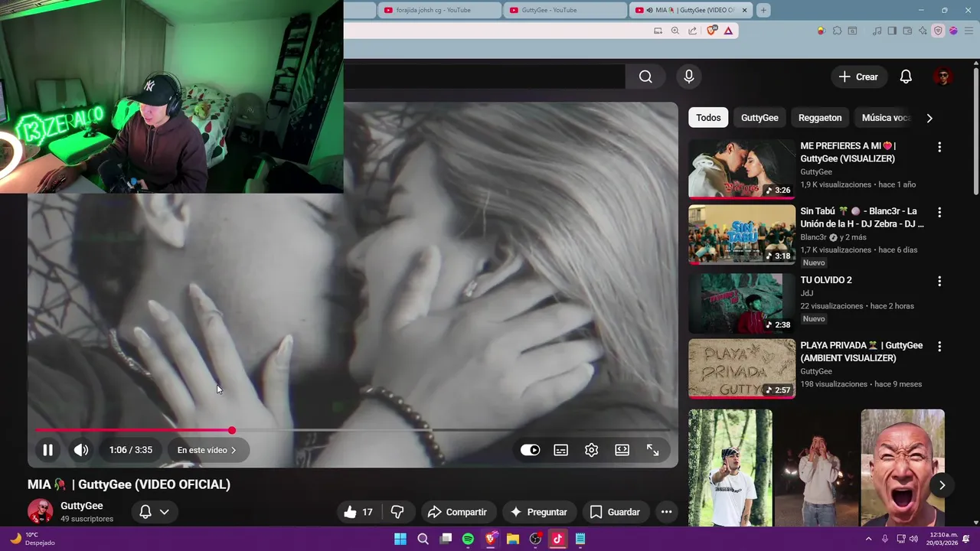
Task: Enter fullscreen mode
Action: (652, 450)
